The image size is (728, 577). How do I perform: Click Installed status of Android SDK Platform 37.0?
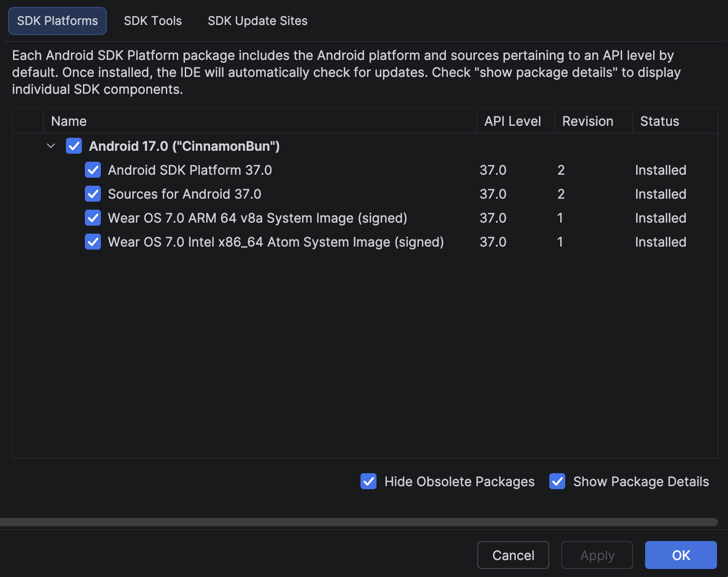tap(661, 170)
